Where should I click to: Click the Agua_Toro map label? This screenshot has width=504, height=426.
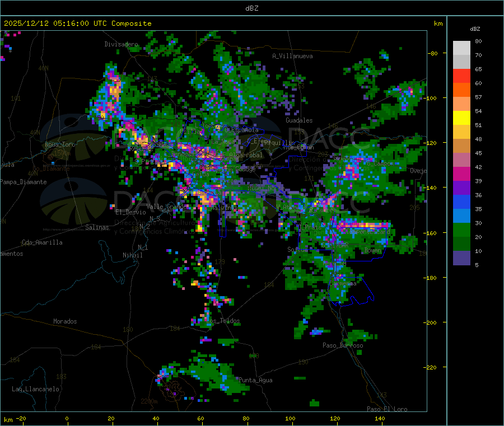click(x=60, y=144)
